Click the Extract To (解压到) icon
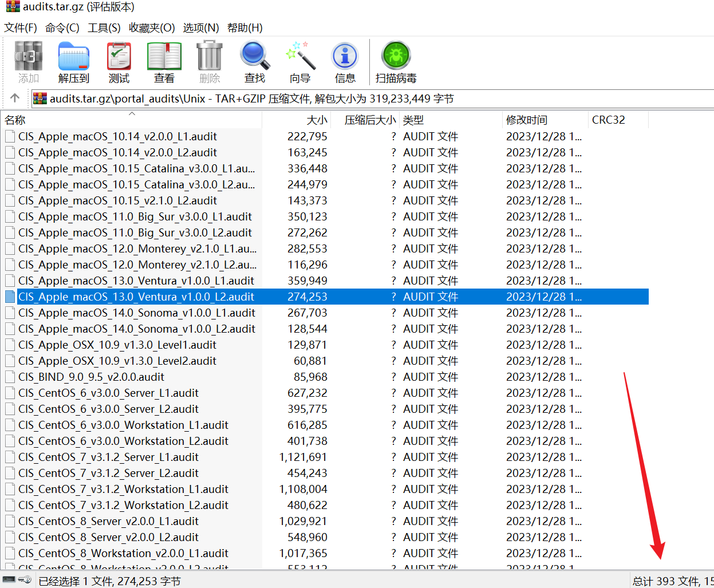 tap(74, 56)
